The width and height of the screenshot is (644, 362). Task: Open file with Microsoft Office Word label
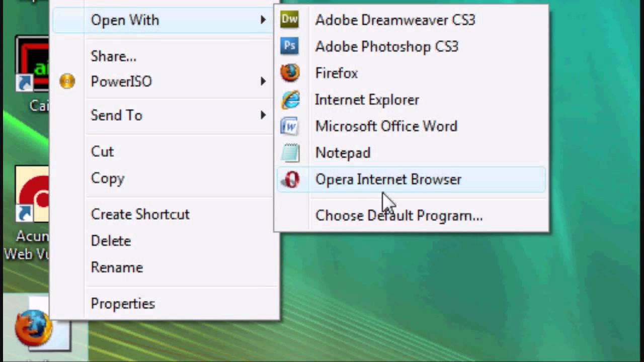point(386,126)
